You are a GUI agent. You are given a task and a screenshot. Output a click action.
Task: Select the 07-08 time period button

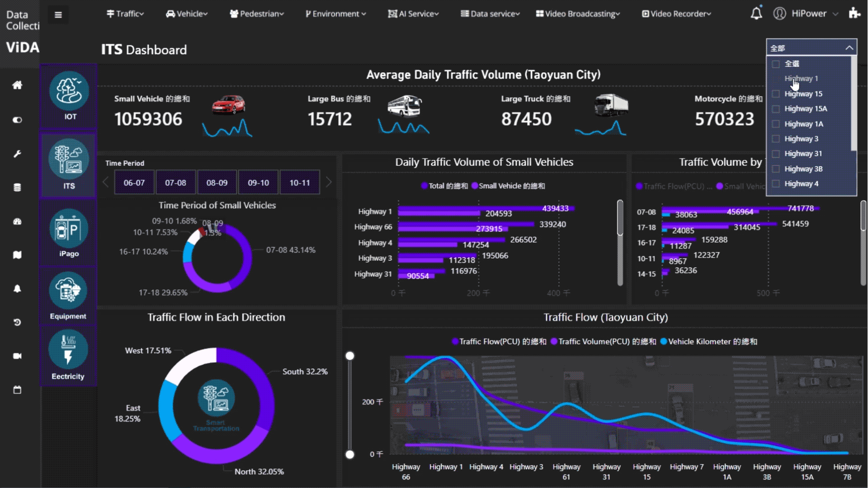(x=175, y=183)
